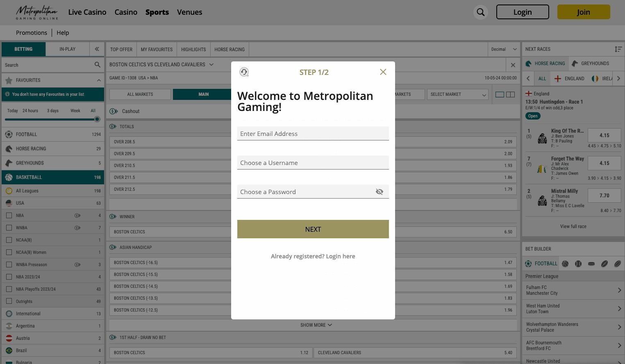Open the Decimal odds format dropdown
Image resolution: width=625 pixels, height=364 pixels.
click(x=504, y=49)
